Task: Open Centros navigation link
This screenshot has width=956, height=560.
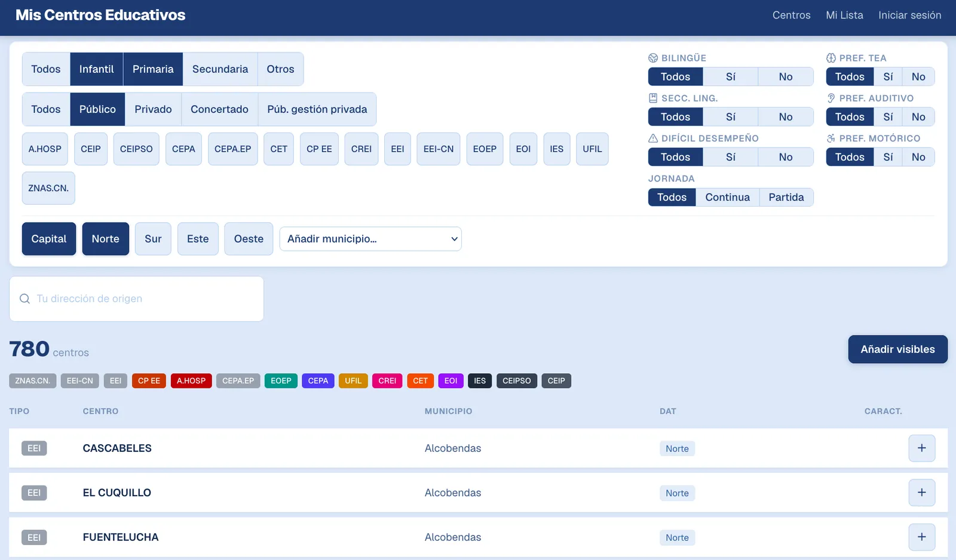Action: [791, 16]
